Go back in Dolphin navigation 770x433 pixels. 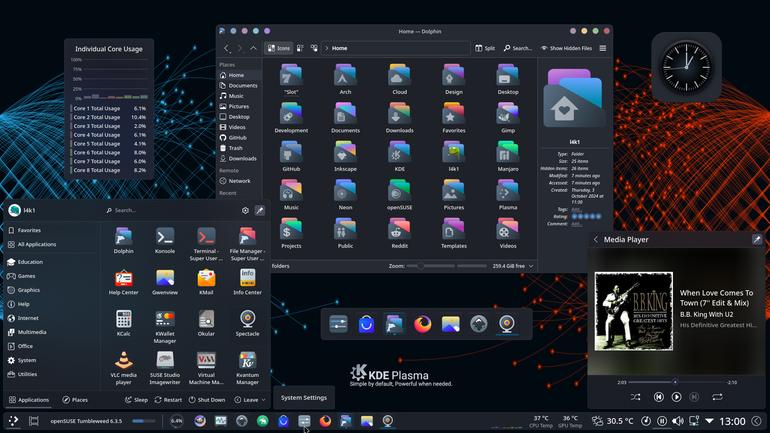tap(226, 48)
